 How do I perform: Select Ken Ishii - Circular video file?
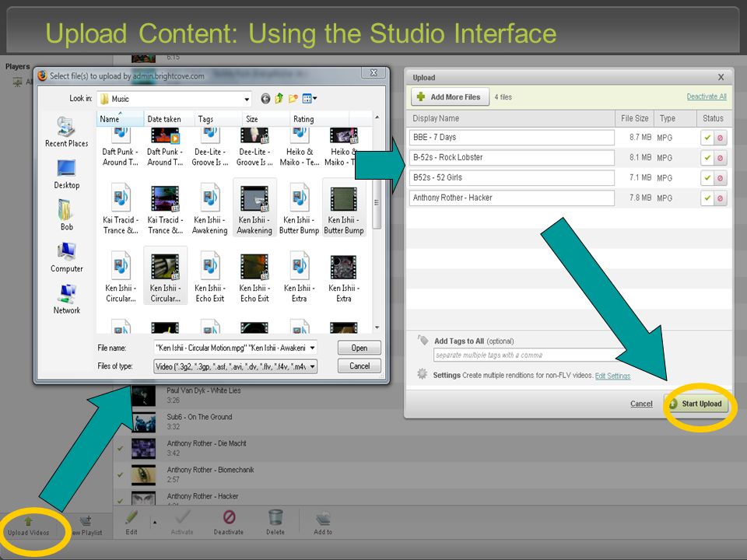pos(165,276)
